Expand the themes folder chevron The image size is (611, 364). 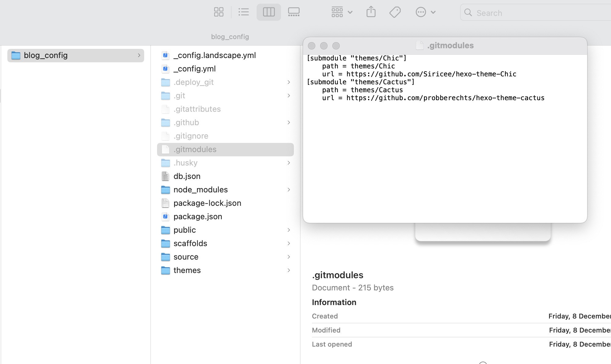(289, 270)
